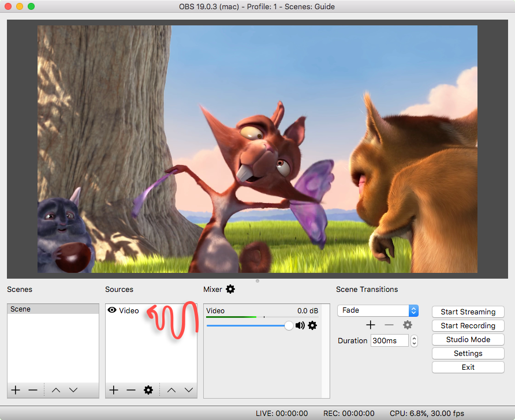Viewport: 515px width, 420px height.
Task: Select the Video source in Sources list
Action: (151, 310)
